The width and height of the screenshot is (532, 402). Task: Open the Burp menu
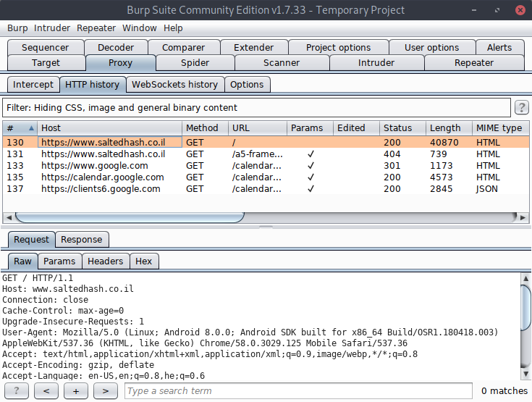pyautogui.click(x=17, y=28)
